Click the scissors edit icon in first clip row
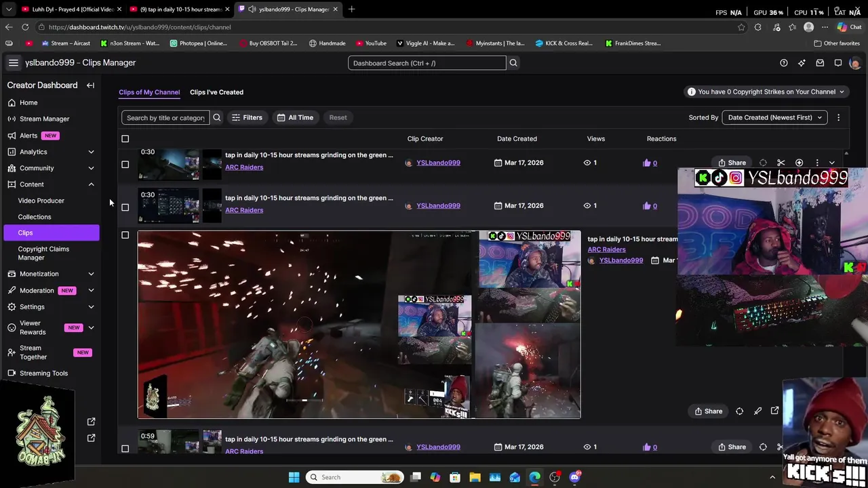This screenshot has height=488, width=868. click(x=781, y=163)
